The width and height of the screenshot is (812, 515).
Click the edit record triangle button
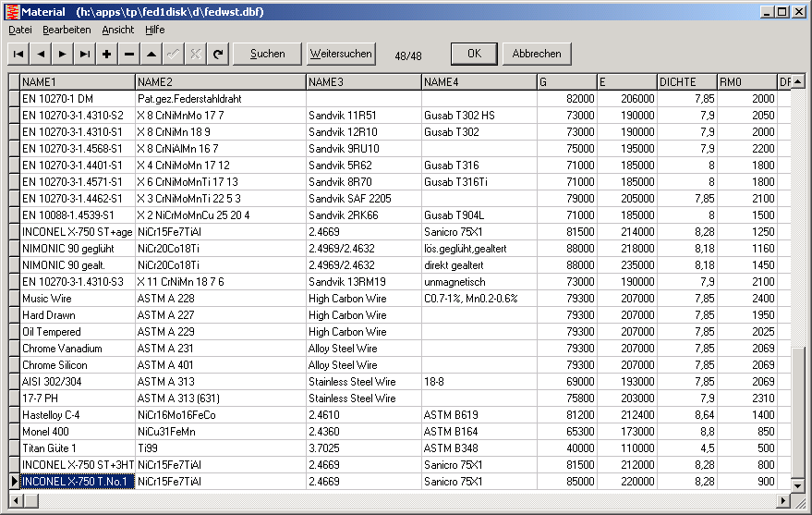coord(151,54)
